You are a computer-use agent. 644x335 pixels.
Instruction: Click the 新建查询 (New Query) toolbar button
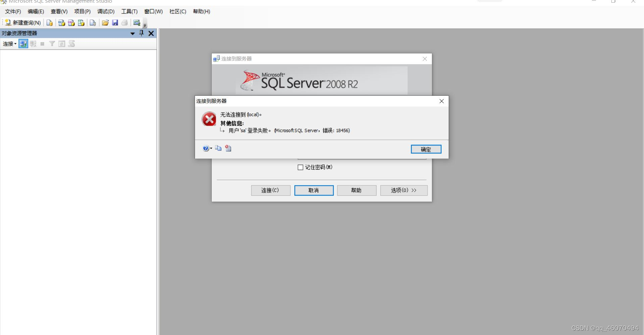click(23, 23)
